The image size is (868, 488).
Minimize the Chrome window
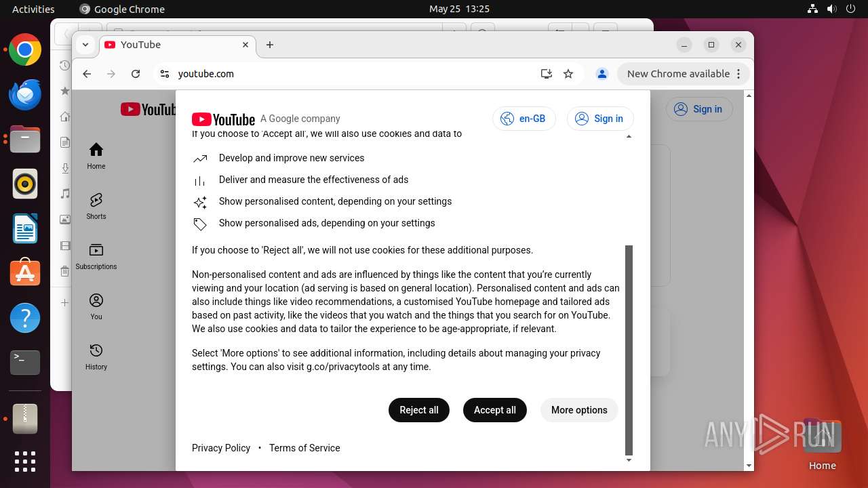tap(684, 45)
